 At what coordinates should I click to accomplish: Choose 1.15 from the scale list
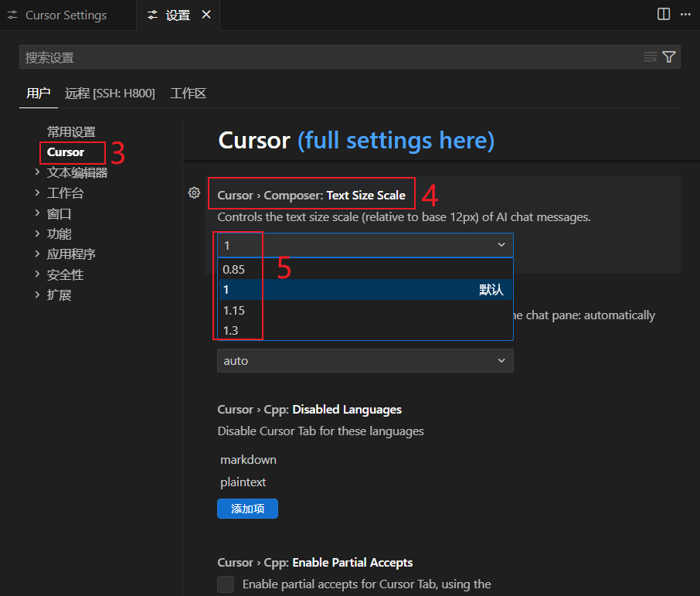tap(365, 310)
